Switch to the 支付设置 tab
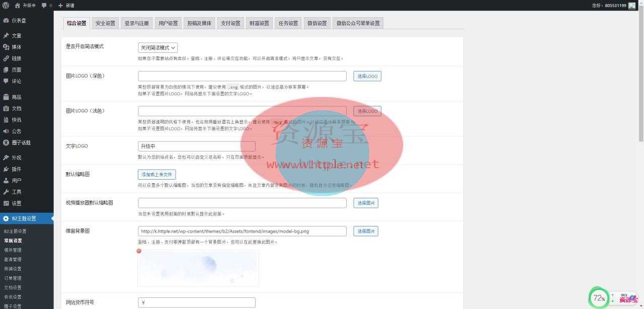This screenshot has width=644, height=309. [x=231, y=23]
